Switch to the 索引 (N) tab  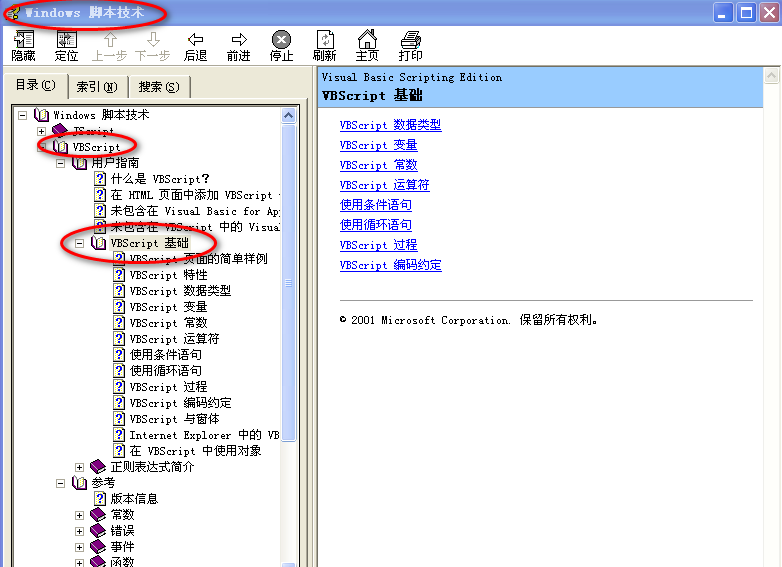(x=97, y=87)
